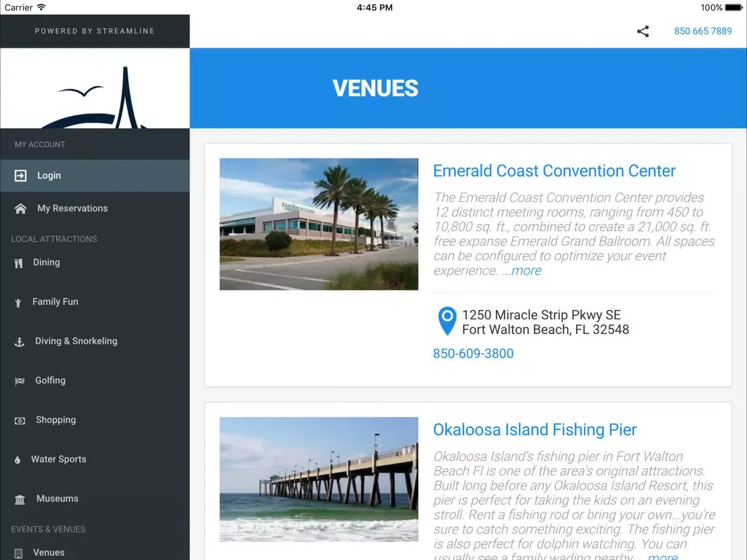Click the battery indicator in status bar
Image resolution: width=747 pixels, height=560 pixels.
[x=734, y=8]
